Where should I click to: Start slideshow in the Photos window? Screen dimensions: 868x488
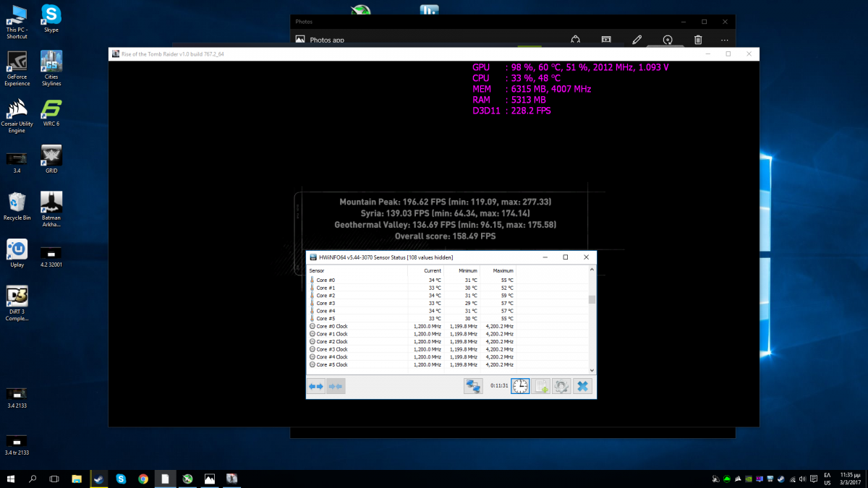(x=606, y=40)
